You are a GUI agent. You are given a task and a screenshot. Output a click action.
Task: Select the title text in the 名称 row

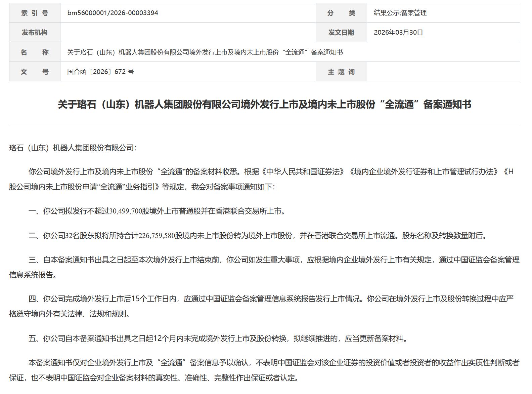[x=205, y=52]
